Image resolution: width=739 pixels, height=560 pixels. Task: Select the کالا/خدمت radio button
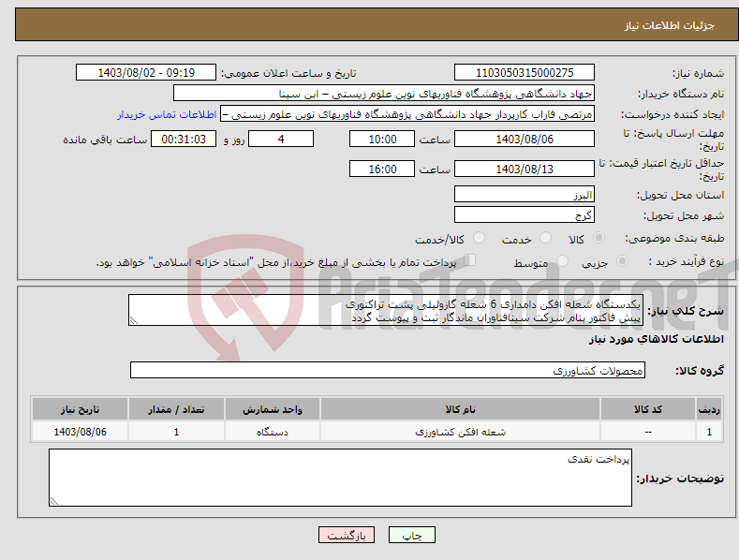479,238
